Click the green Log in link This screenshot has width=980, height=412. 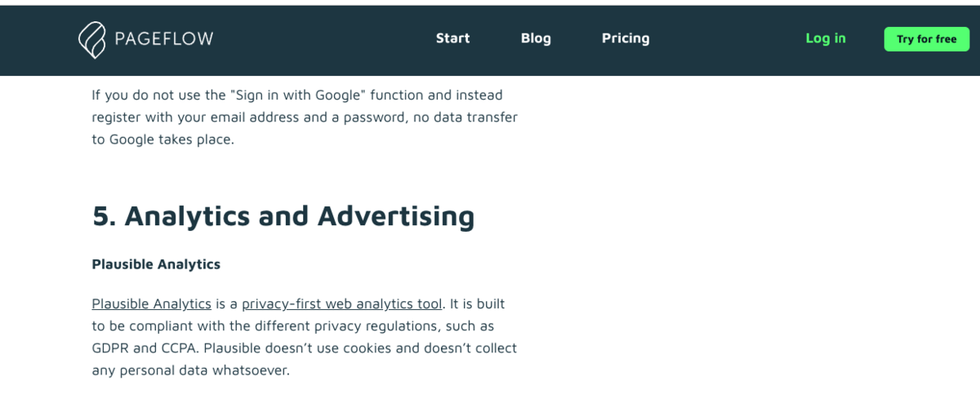tap(826, 38)
